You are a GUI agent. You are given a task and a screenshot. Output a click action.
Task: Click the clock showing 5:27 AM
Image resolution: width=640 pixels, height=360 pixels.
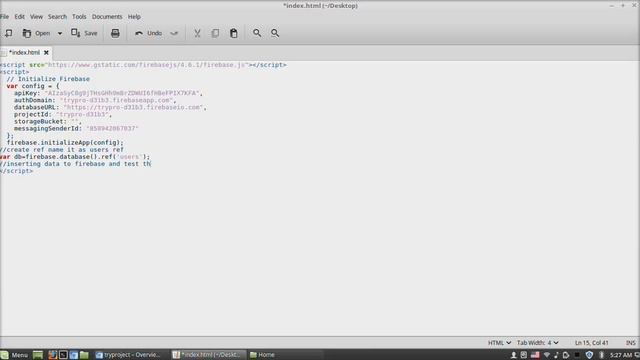[621, 355]
